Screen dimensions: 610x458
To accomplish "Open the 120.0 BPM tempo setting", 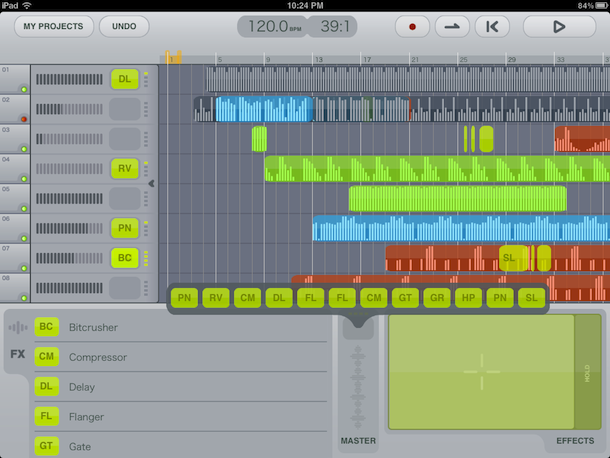I will (270, 27).
